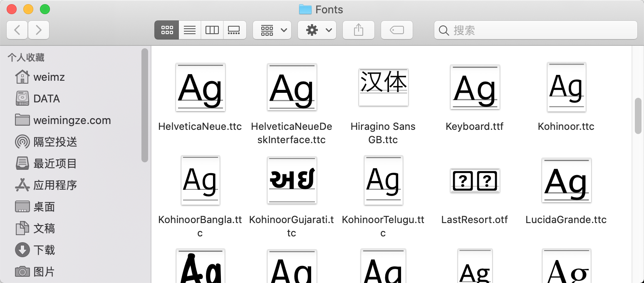Viewport: 644px width, 283px height.
Task: Switch Finder to gallery view
Action: click(x=234, y=30)
